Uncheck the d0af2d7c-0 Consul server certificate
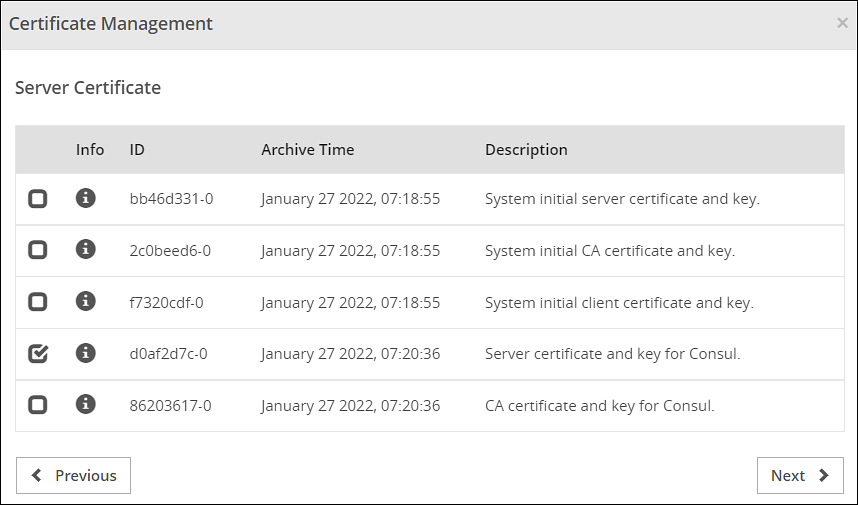The height and width of the screenshot is (505, 858). 38,353
